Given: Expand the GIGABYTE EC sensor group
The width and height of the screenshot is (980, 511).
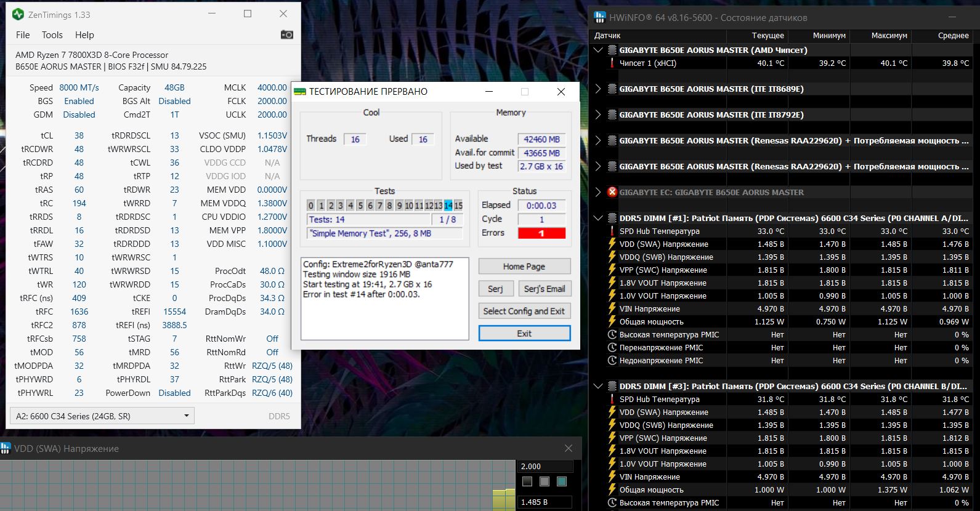Looking at the screenshot, I should tap(597, 192).
